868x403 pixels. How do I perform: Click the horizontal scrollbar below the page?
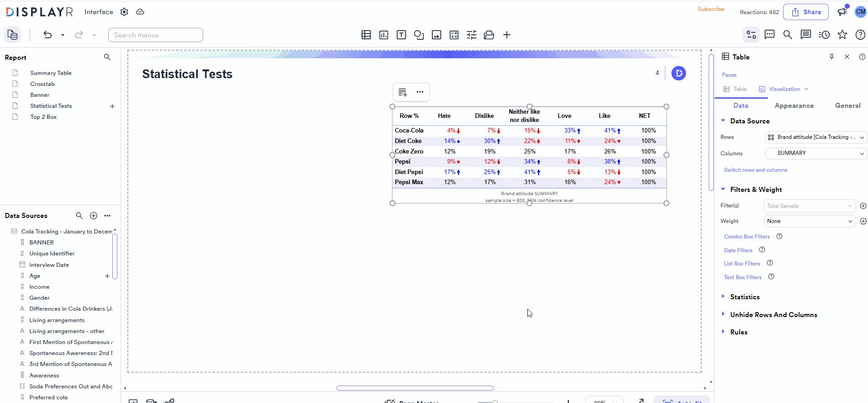pos(415,388)
